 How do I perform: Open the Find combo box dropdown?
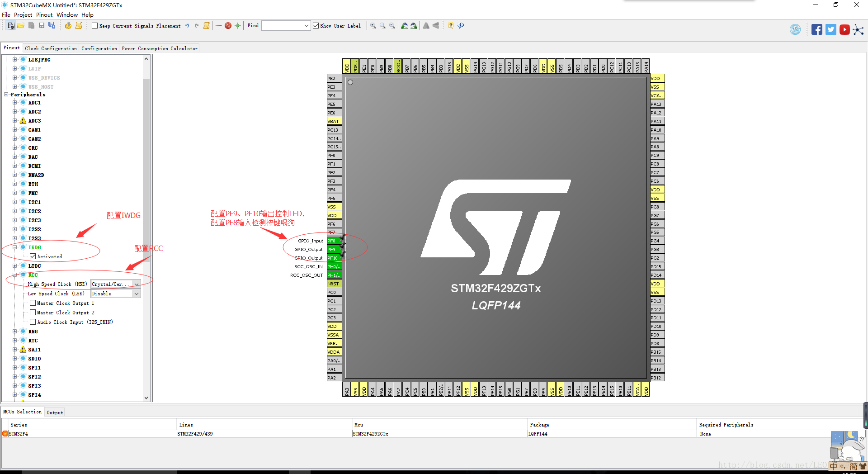[x=306, y=26]
